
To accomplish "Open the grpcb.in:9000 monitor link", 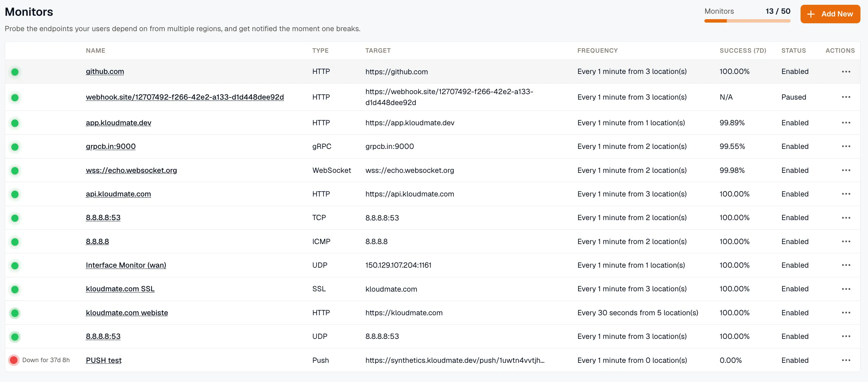I will 111,147.
